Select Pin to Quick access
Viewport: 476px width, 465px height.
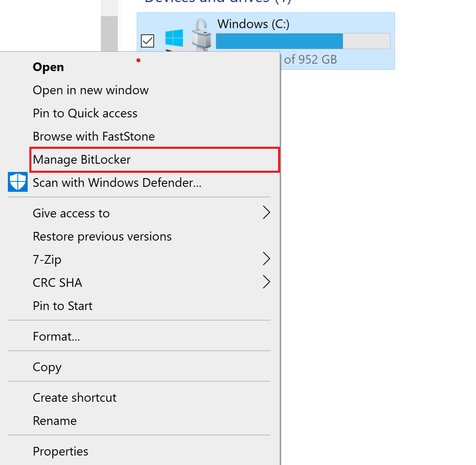[x=85, y=113]
